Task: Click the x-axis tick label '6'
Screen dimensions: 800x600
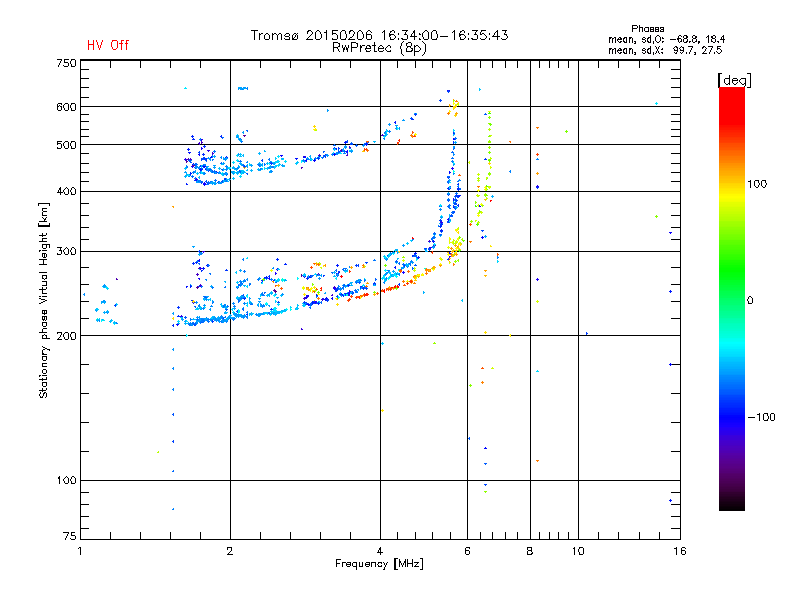Action: point(467,551)
